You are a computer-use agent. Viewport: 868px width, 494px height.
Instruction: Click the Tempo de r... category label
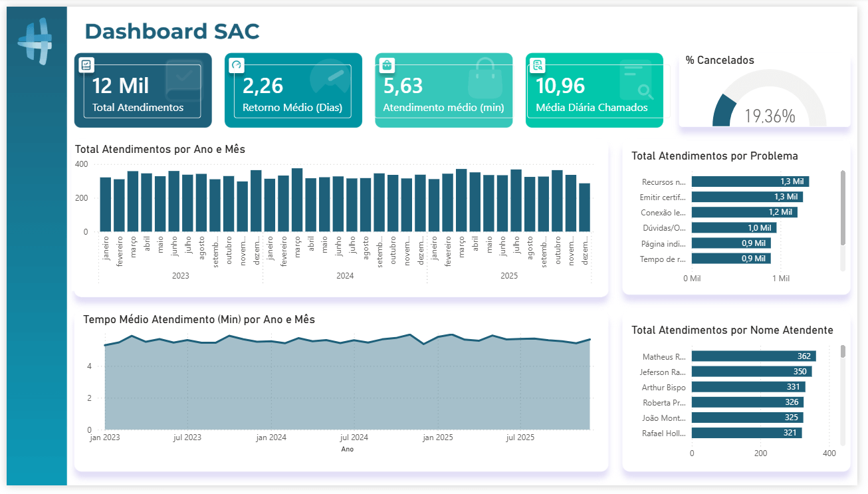point(663,259)
